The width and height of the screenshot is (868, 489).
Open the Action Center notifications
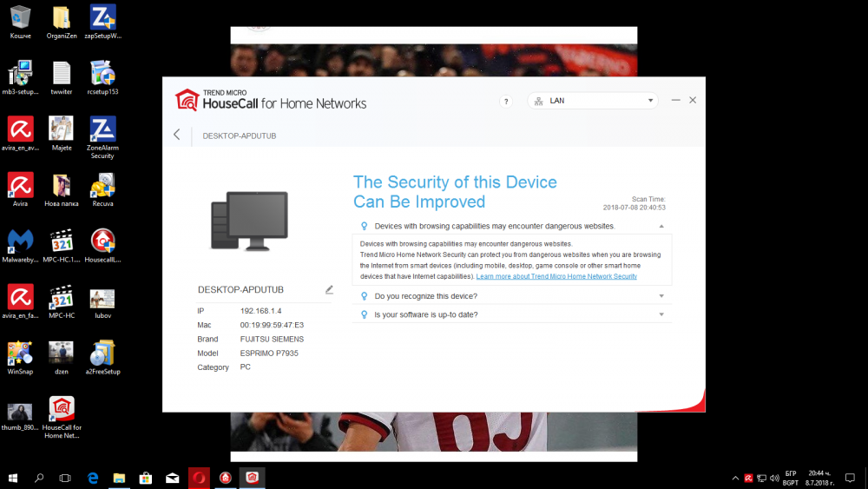point(851,478)
